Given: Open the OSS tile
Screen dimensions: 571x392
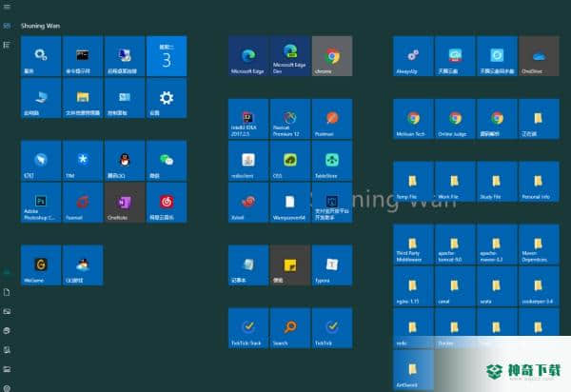Looking at the screenshot, I should (290, 161).
